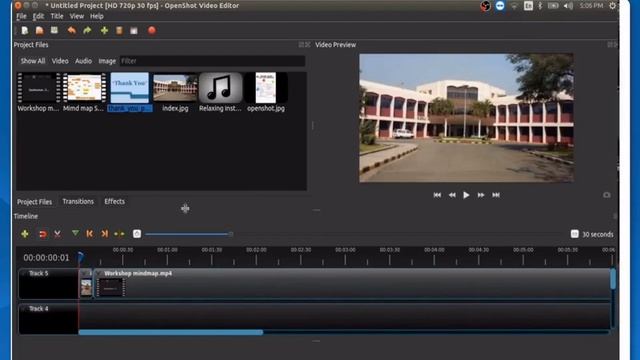Click the Save Project toolbar icon
640x360 pixels.
coord(54,31)
